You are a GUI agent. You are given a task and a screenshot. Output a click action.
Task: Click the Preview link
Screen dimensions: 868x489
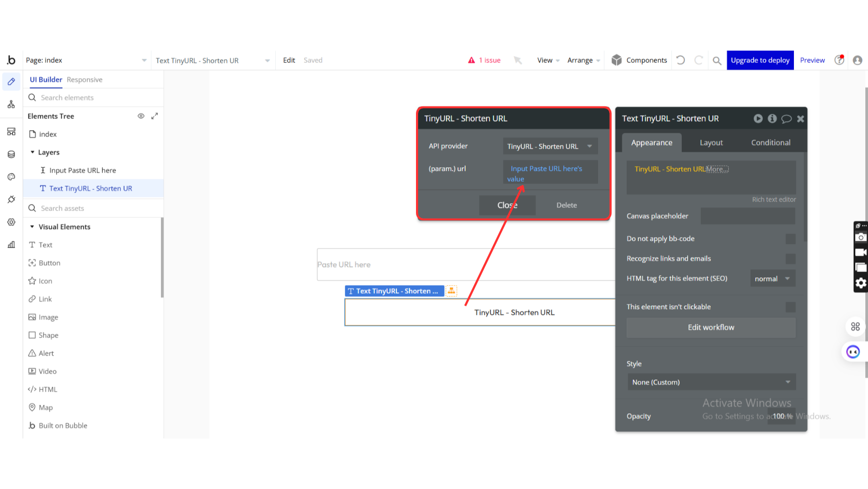812,60
